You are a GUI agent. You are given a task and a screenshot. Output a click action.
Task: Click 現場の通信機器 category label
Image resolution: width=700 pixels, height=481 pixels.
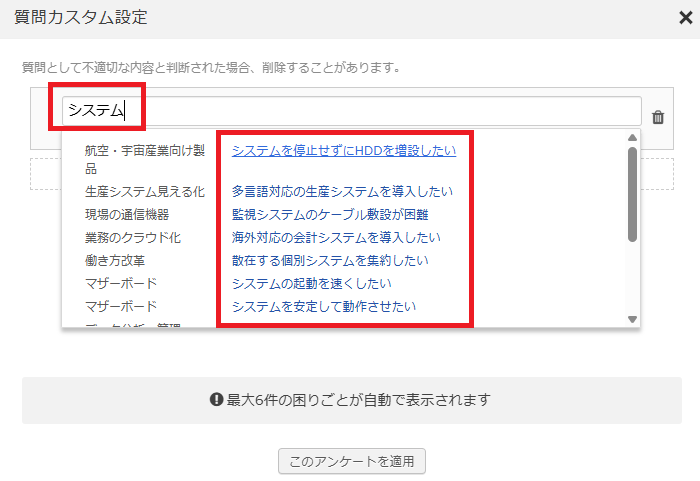[x=127, y=214]
